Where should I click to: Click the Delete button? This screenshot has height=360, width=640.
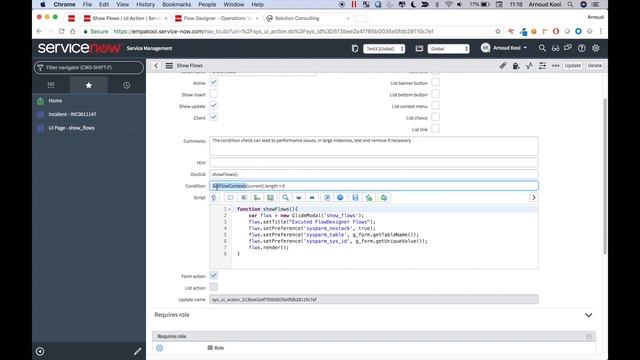tap(595, 65)
